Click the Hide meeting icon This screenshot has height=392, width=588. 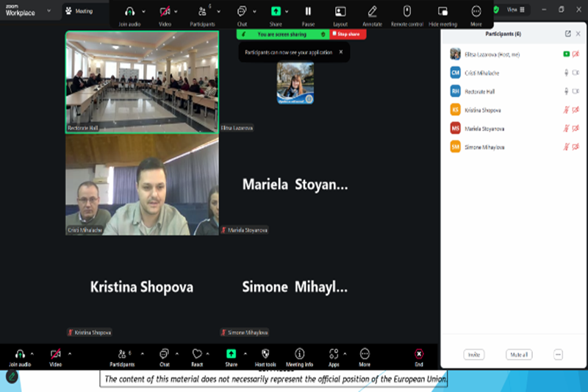coord(442,14)
